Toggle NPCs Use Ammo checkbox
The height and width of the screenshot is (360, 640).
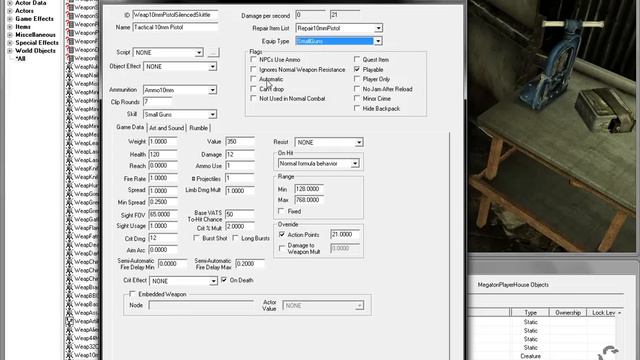(x=253, y=60)
